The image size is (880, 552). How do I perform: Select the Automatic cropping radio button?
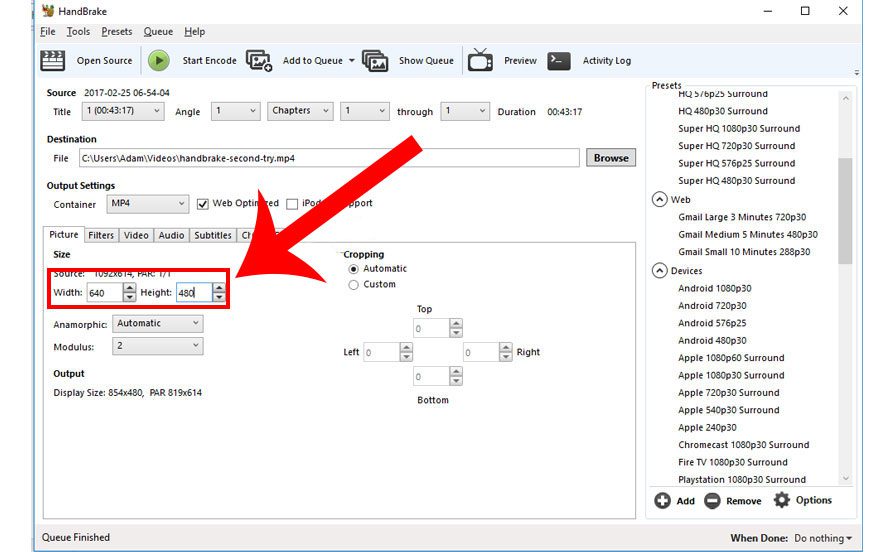tap(354, 269)
